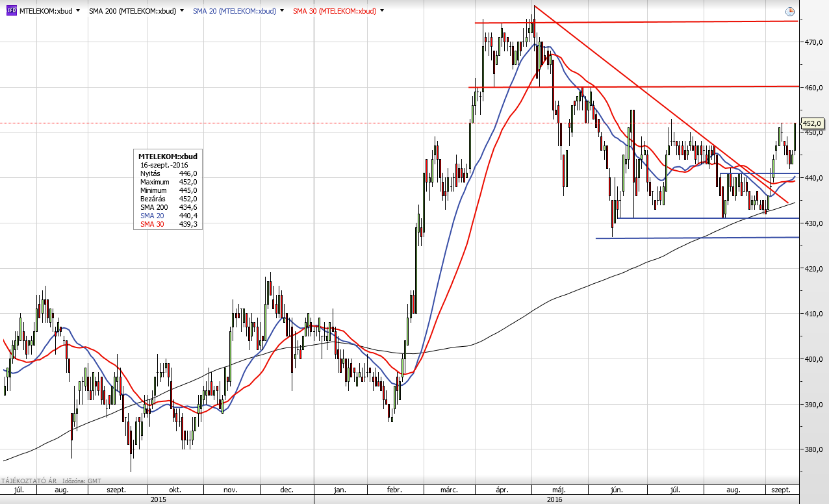Select the red horizontal line at 460
The height and width of the screenshot is (504, 829).
click(x=633, y=86)
